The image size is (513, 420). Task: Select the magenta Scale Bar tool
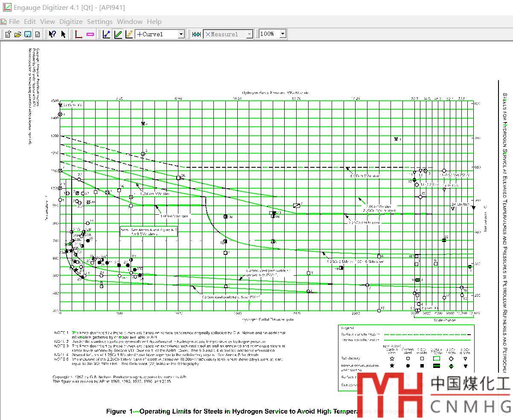(x=90, y=34)
